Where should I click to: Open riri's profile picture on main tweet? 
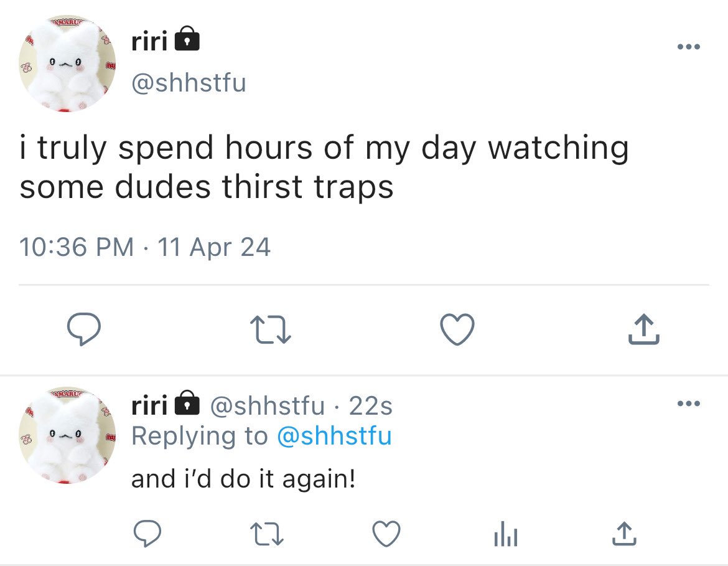click(x=67, y=63)
